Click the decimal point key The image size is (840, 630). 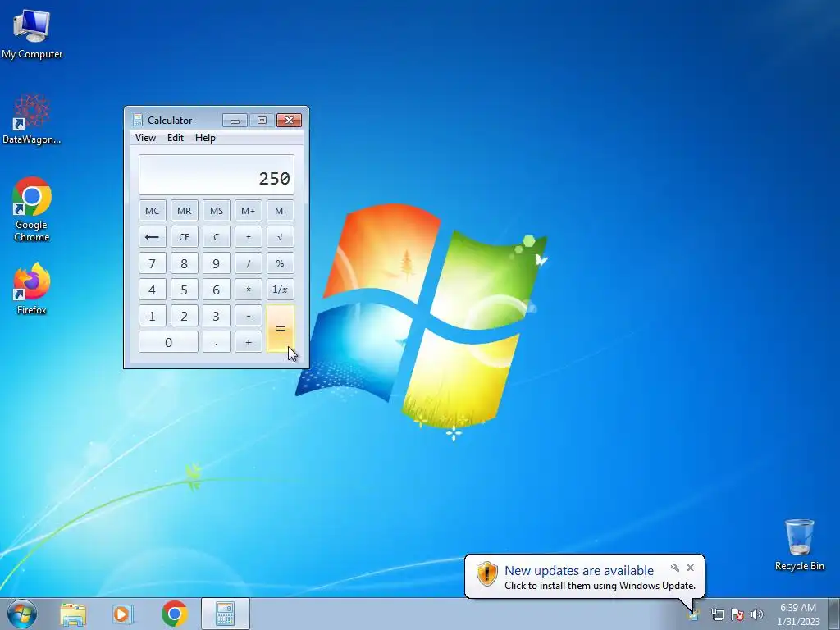tap(217, 342)
